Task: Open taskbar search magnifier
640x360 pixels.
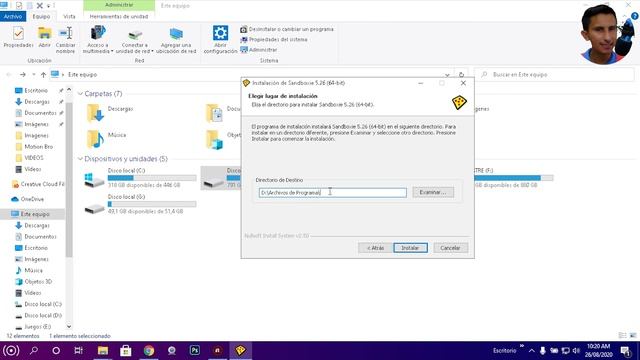Action: 34,351
